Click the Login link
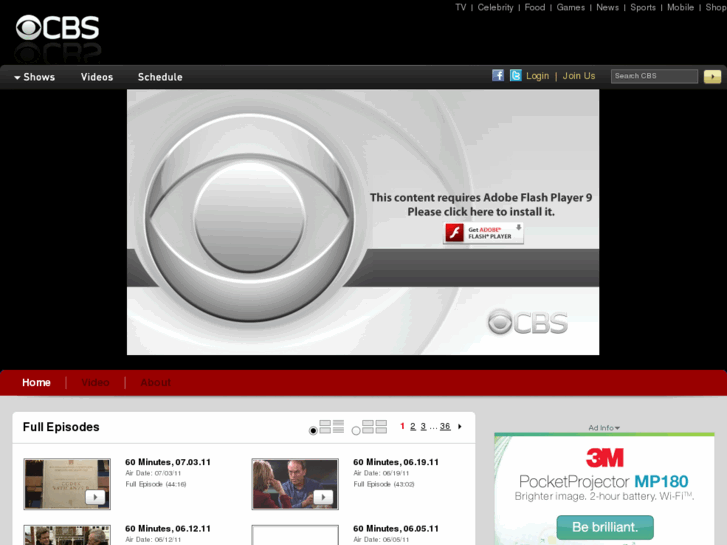Viewport: 727px width, 545px height. pos(537,76)
